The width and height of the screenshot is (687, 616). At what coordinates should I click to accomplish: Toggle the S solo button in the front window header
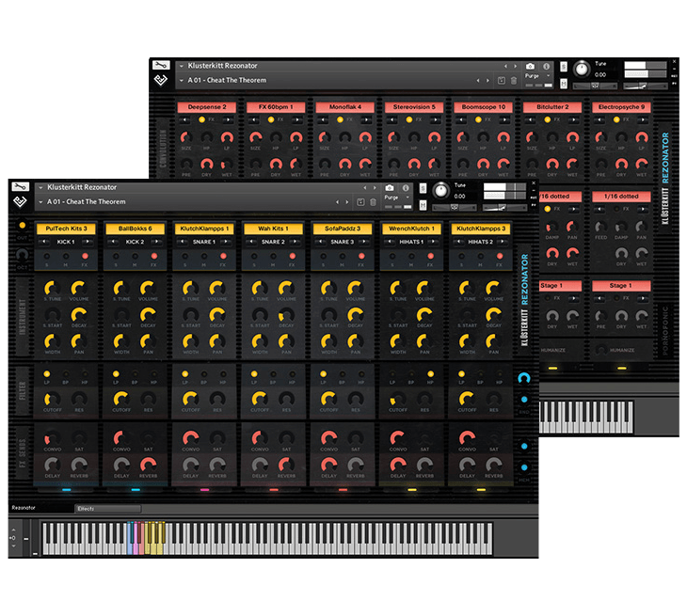(x=423, y=189)
